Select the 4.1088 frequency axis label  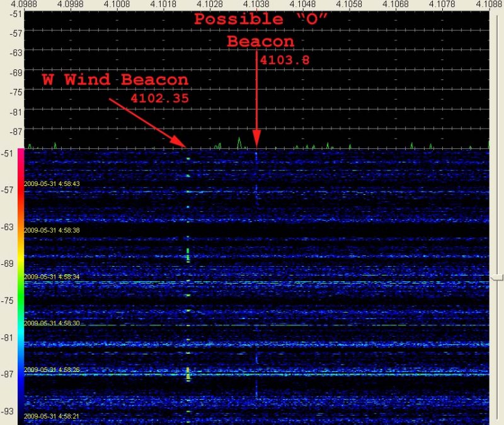click(489, 4)
